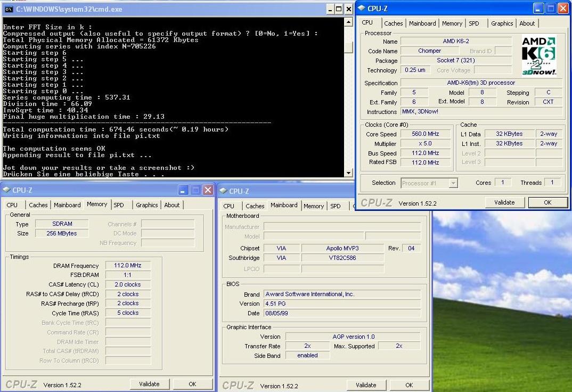Screen dimensions: 572x392
Task: Click the Southbridge model VT82C586
Action: tap(342, 258)
